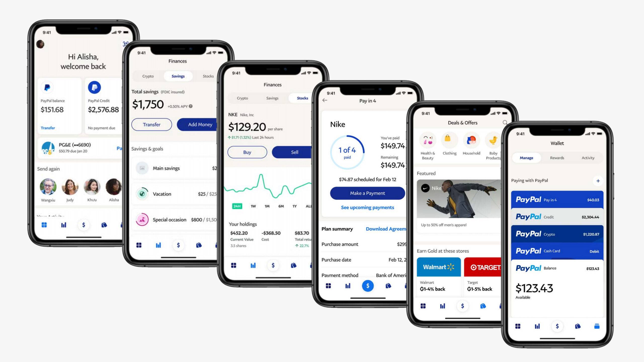The image size is (644, 362).
Task: Select the Savings tab in Finances panel
Action: (x=177, y=76)
